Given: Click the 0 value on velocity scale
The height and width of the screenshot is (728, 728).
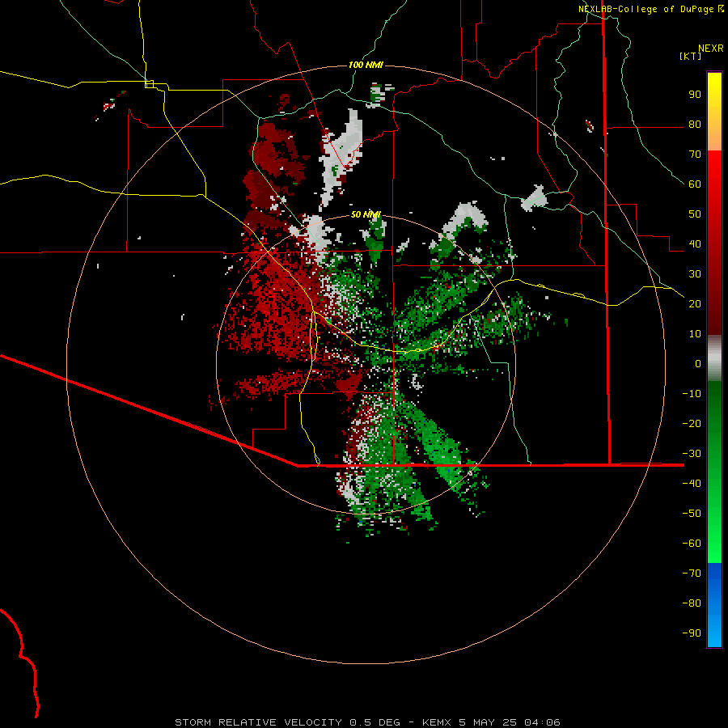Looking at the screenshot, I should [x=698, y=363].
